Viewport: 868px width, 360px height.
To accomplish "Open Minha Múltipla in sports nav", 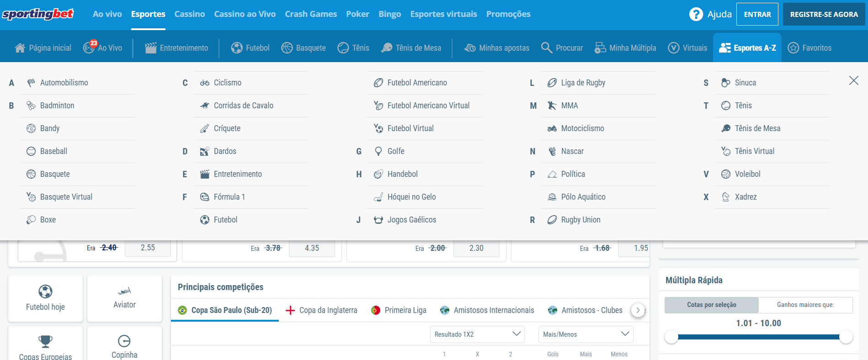I will pos(625,48).
